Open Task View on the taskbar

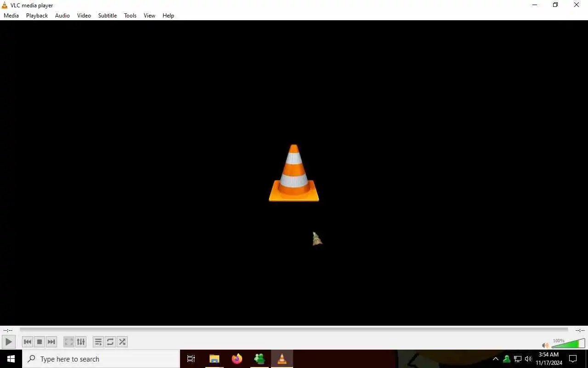[191, 359]
